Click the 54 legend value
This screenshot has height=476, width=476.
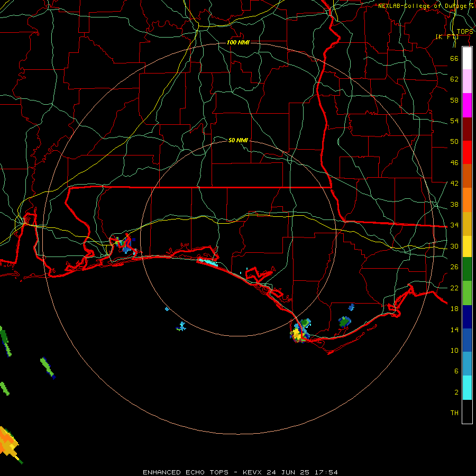[454, 121]
